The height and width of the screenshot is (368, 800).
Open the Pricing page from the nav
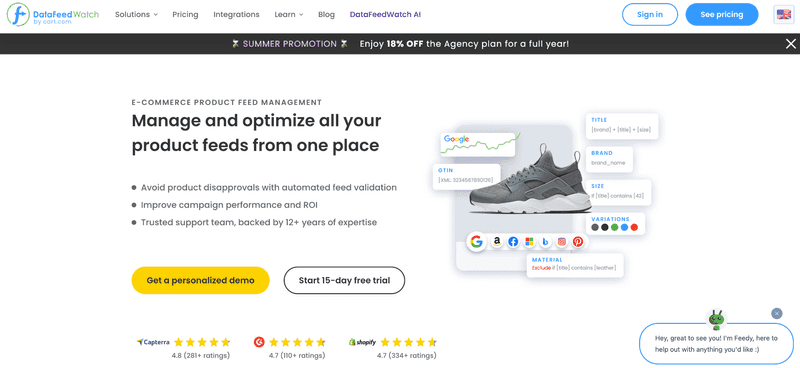click(185, 14)
